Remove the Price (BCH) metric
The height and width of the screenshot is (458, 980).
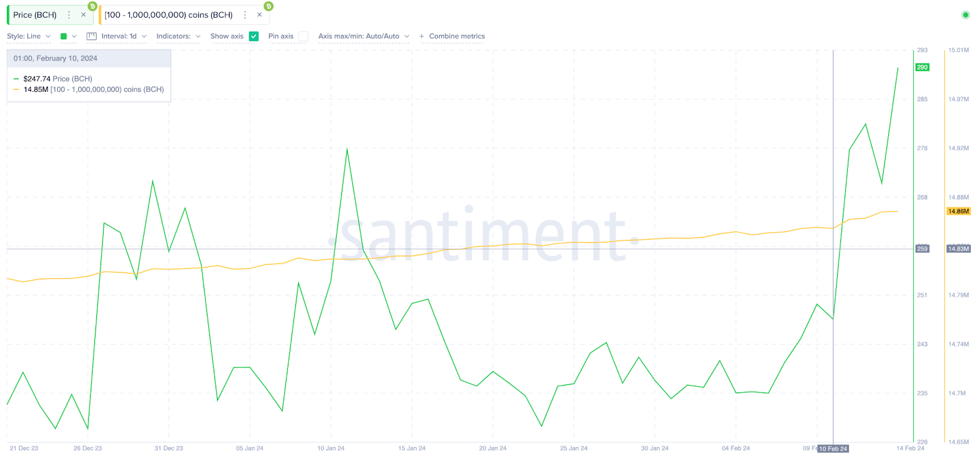coord(83,15)
